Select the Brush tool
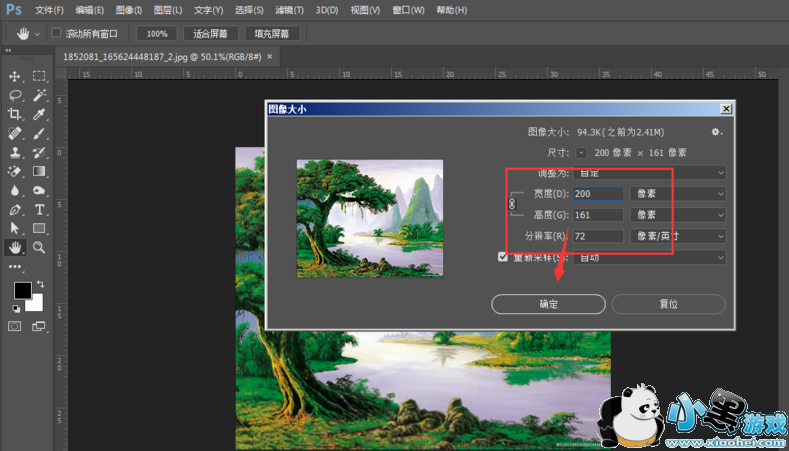789x451 pixels. (39, 133)
